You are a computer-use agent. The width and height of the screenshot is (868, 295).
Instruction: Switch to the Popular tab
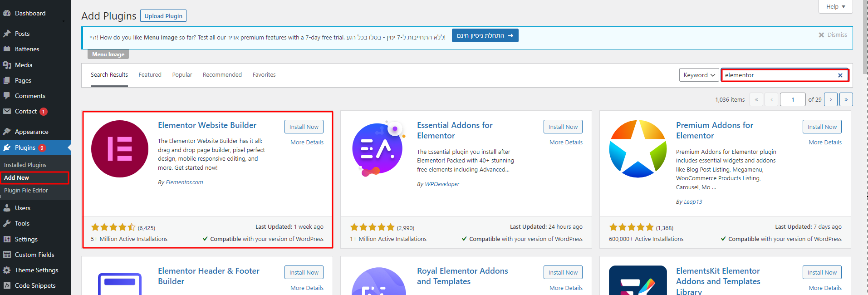[182, 75]
